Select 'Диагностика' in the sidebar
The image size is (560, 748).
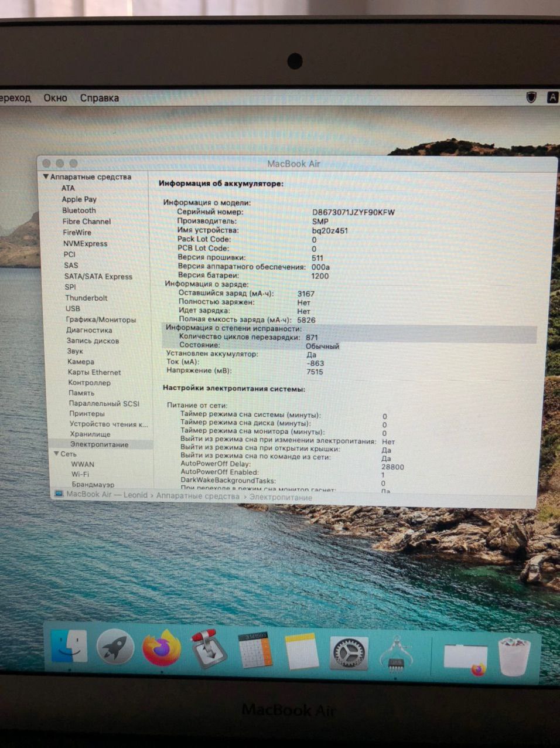pyautogui.click(x=89, y=330)
